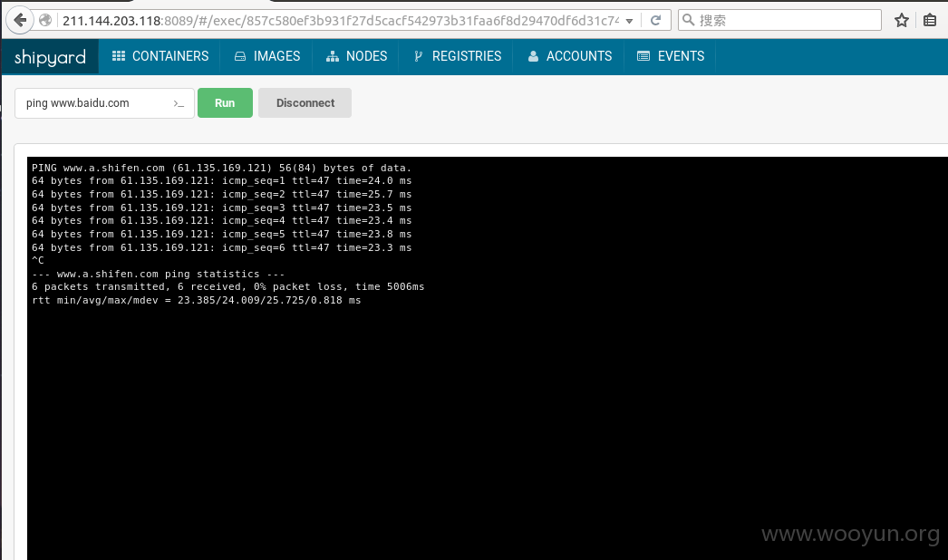Click the site identity globe icon
This screenshot has width=948, height=560.
(x=45, y=20)
